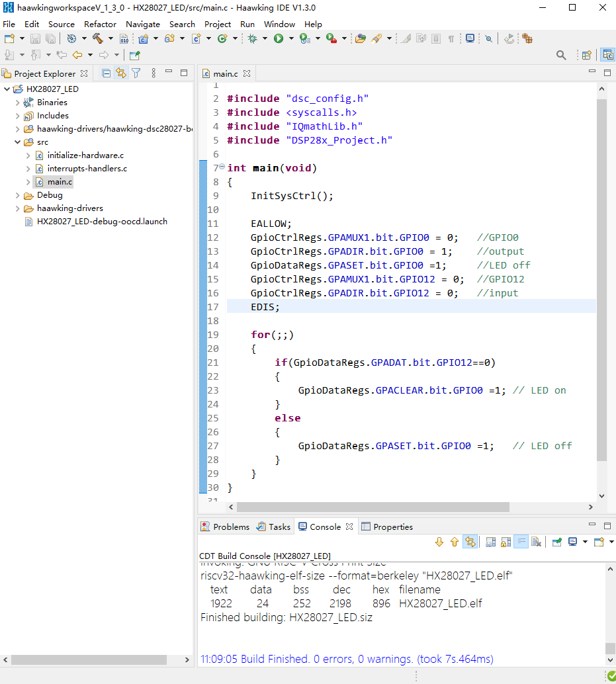The width and height of the screenshot is (616, 684).
Task: Select interrupts-handlers.c file
Action: tap(87, 169)
